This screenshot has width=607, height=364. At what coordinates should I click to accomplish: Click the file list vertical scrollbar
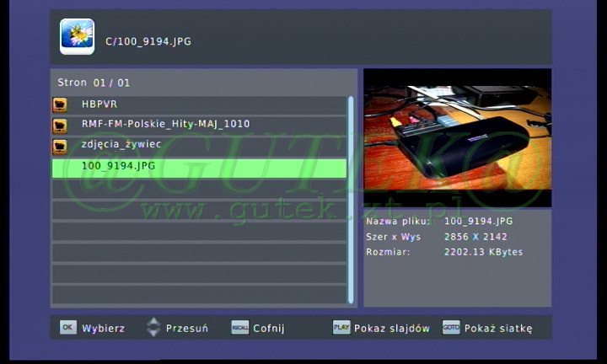pos(351,200)
